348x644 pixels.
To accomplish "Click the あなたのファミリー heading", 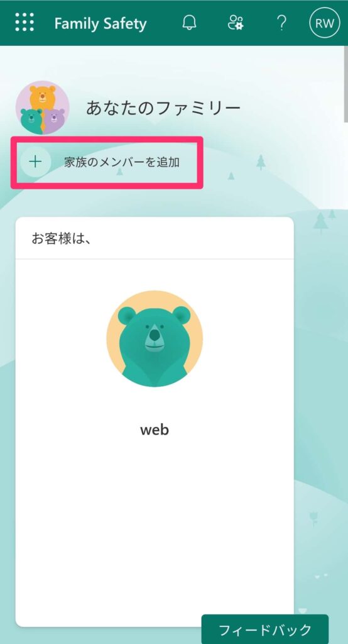I will coord(163,108).
